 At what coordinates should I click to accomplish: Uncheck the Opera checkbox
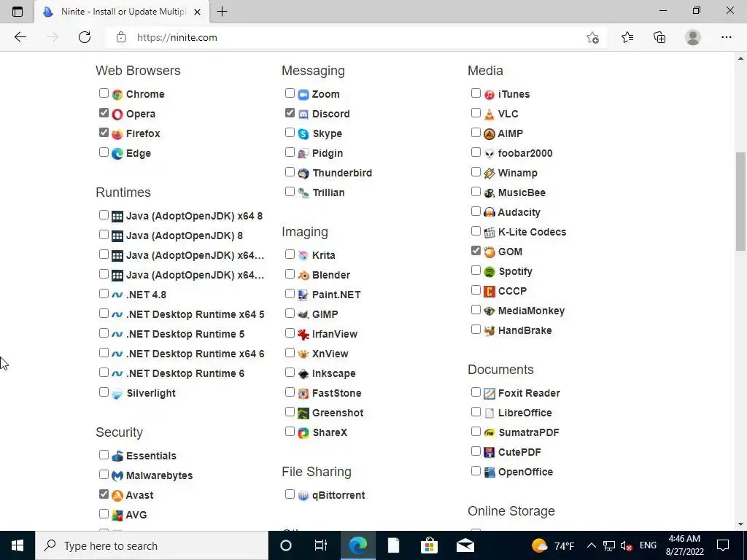pos(104,112)
